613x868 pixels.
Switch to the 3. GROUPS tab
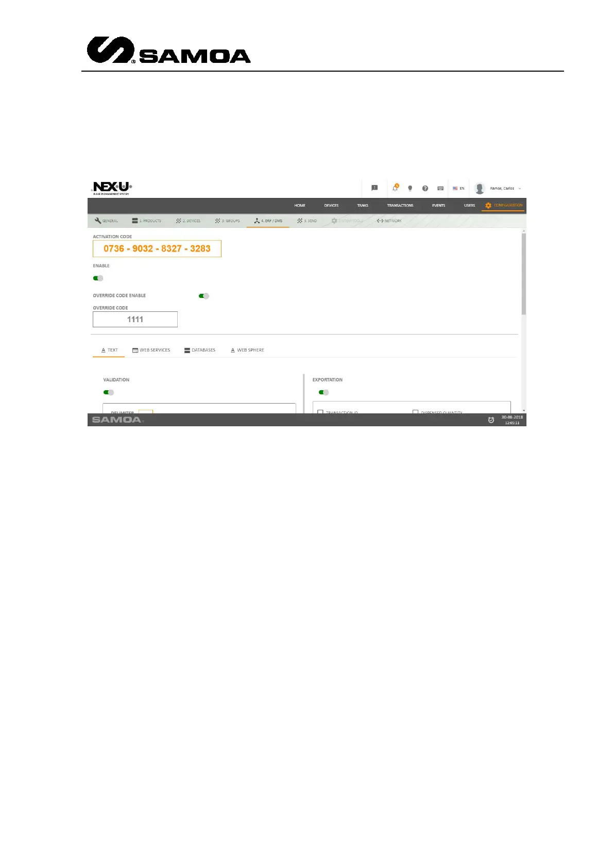(x=227, y=221)
